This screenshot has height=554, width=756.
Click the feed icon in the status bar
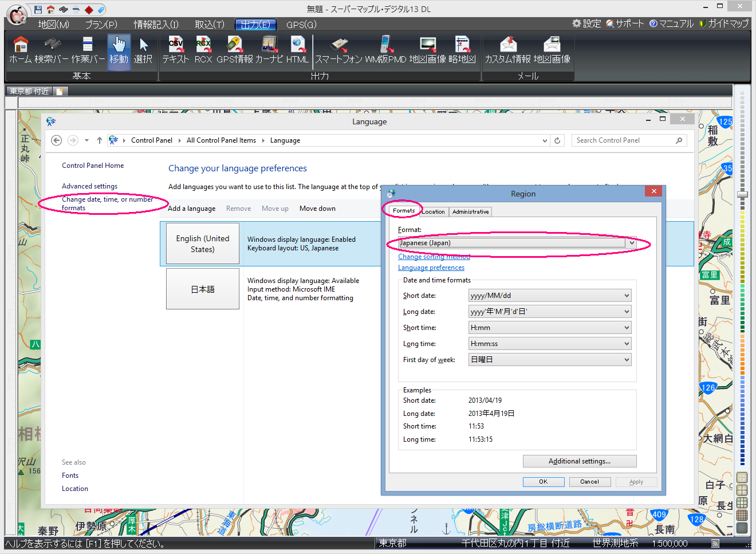click(715, 543)
